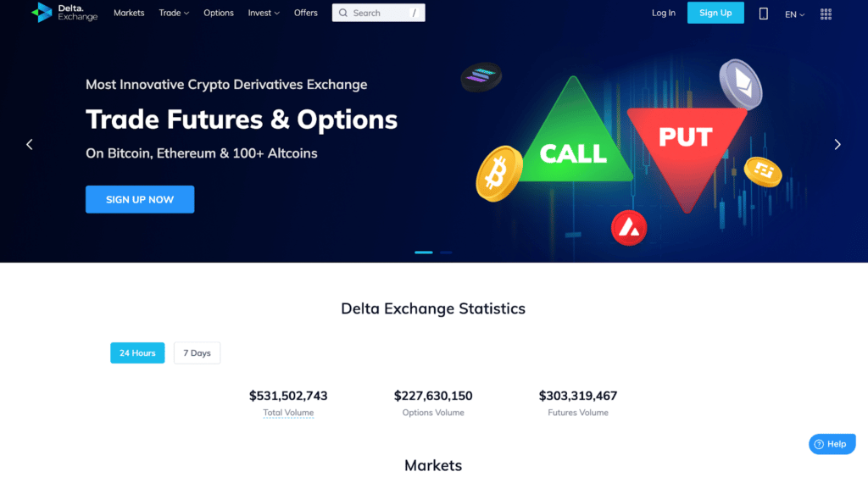Select the second carousel slide indicator
This screenshot has width=868, height=494.
click(x=446, y=253)
